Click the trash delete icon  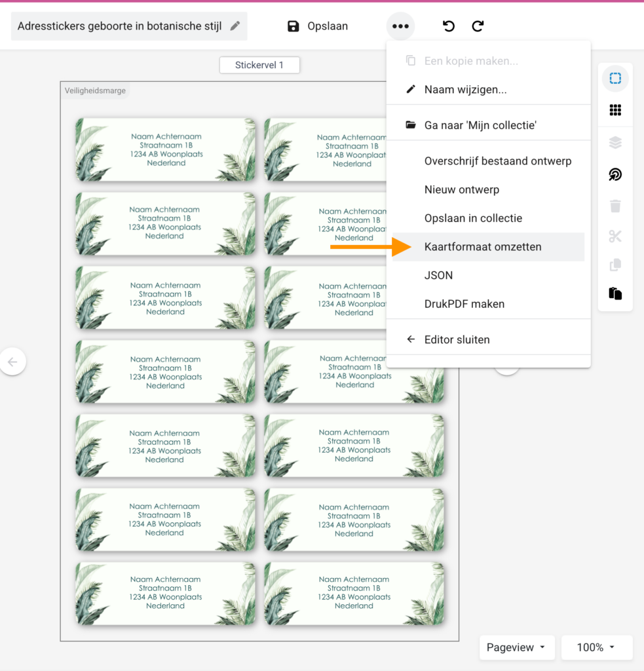(615, 206)
